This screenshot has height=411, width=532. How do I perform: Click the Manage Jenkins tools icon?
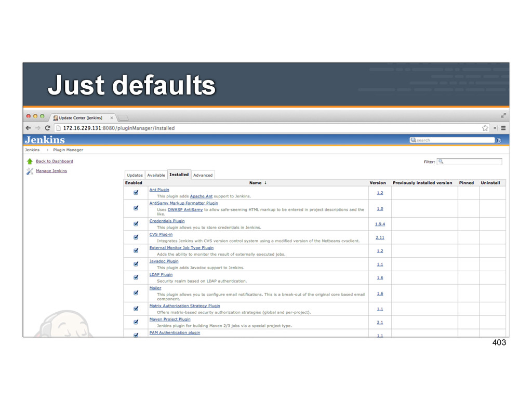(x=30, y=171)
